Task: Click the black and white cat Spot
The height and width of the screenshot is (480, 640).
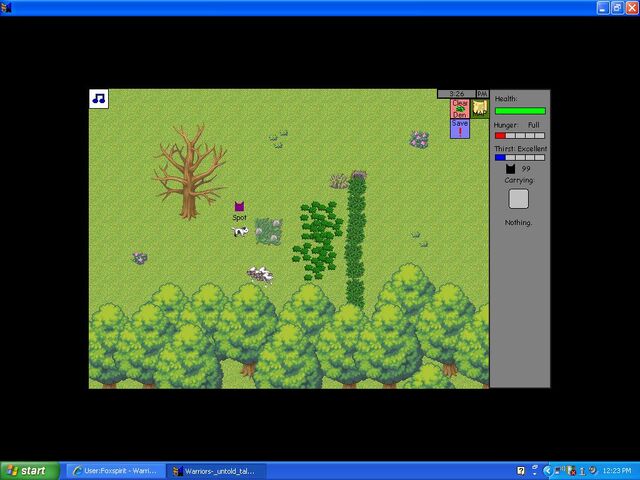Action: (240, 232)
